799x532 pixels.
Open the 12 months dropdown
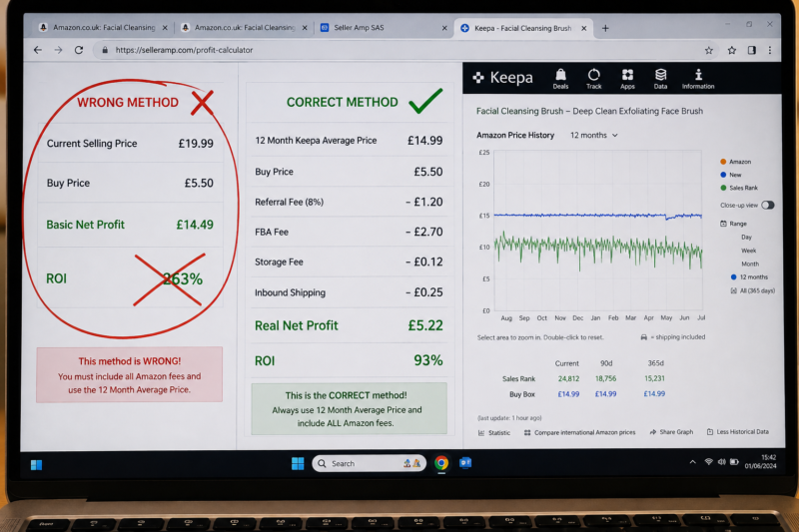click(x=593, y=135)
